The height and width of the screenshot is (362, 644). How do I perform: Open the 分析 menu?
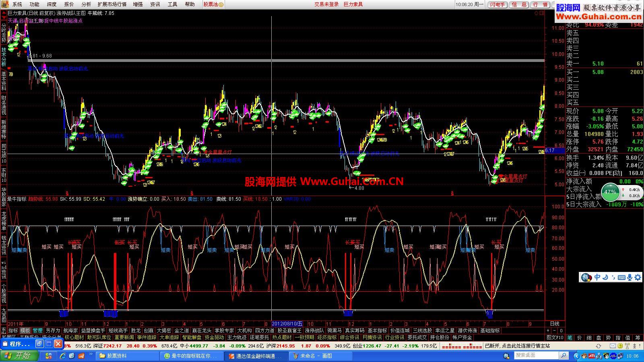click(x=87, y=4)
